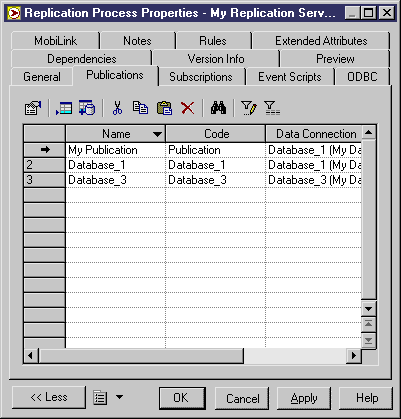Paste using the clipboard icon
401x419 pixels.
point(164,108)
